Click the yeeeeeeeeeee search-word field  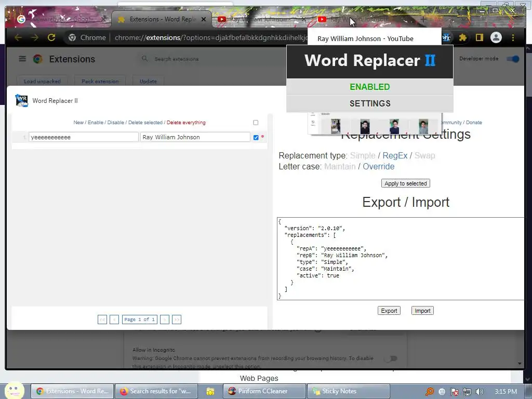pos(84,137)
